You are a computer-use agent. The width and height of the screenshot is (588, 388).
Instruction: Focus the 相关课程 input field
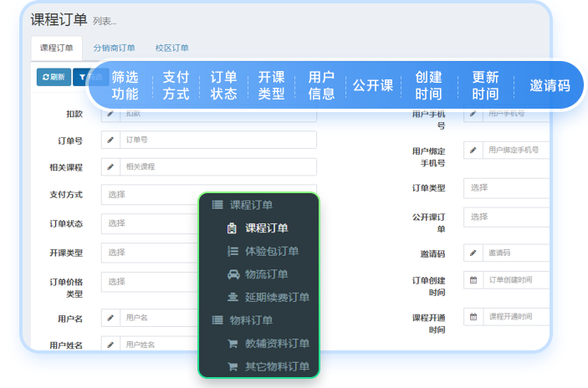click(x=218, y=166)
